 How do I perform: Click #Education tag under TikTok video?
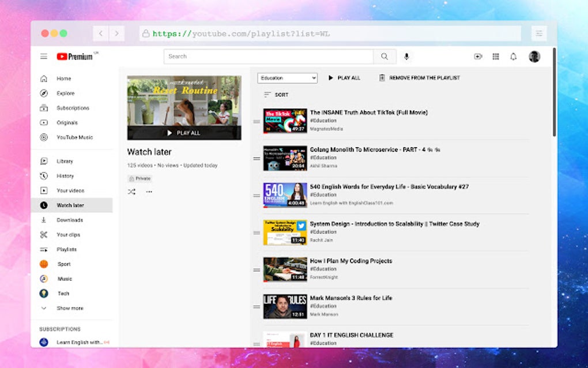click(323, 121)
